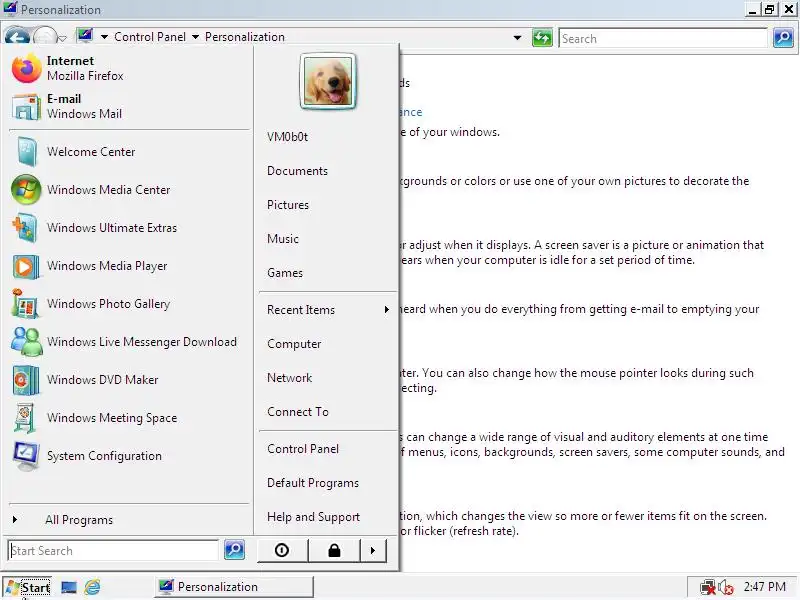Screen dimensions: 800x600
Task: Click Show Desktop icon in Quick Launch
Action: [68, 587]
